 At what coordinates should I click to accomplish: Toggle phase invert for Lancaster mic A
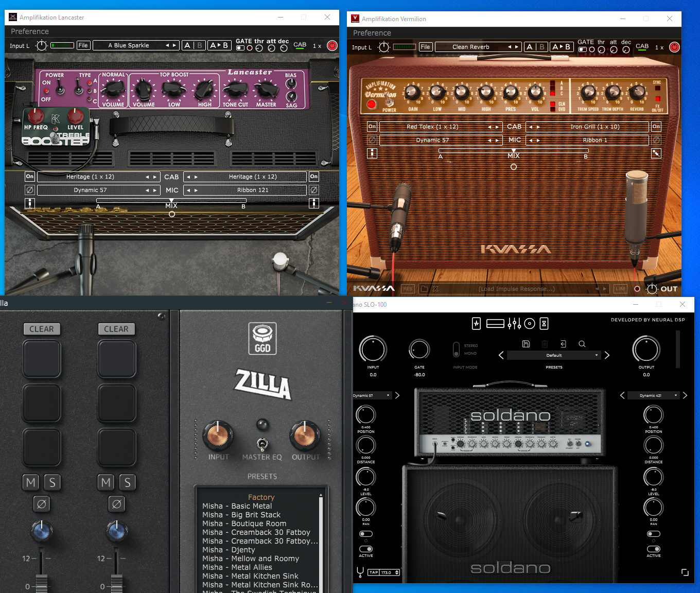pos(30,190)
